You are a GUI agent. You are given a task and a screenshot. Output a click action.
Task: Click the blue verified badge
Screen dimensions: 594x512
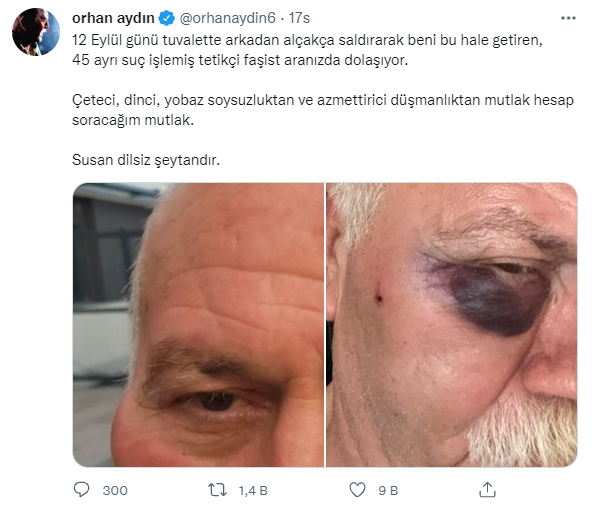(x=166, y=18)
